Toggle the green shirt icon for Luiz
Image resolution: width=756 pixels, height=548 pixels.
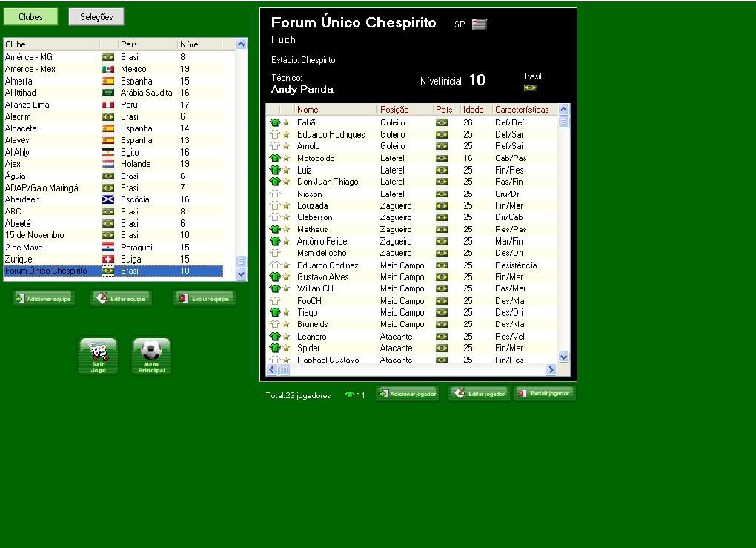click(x=274, y=171)
